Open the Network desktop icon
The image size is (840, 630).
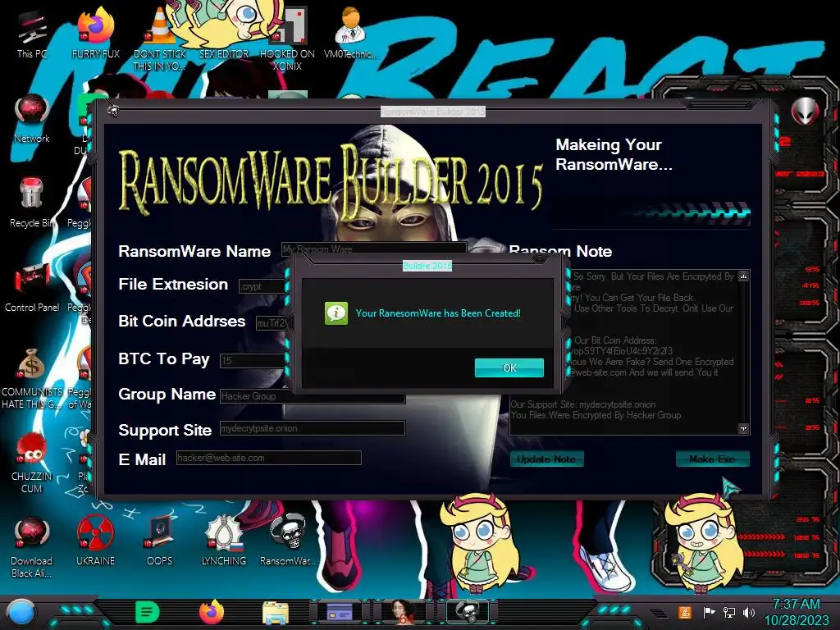click(32, 119)
